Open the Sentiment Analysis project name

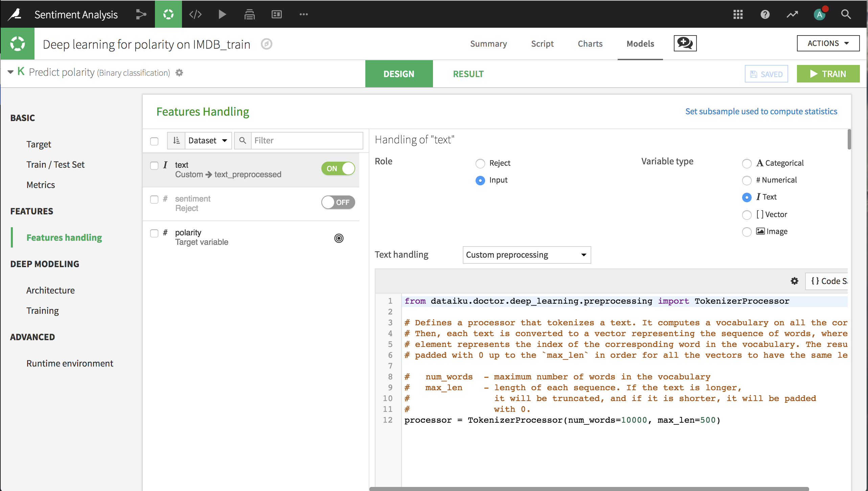pyautogui.click(x=76, y=14)
